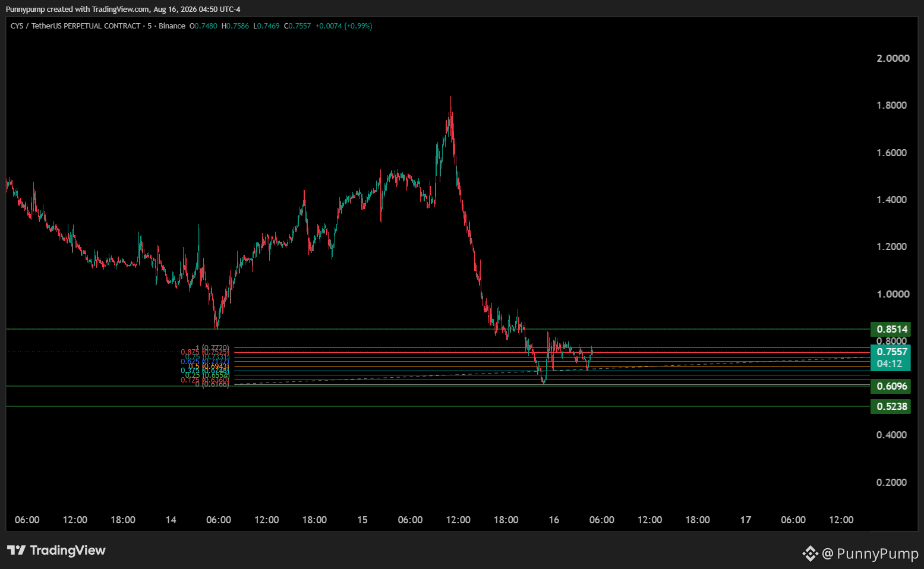The height and width of the screenshot is (569, 924).
Task: Click the 2.0000 price axis label
Action: (x=893, y=58)
